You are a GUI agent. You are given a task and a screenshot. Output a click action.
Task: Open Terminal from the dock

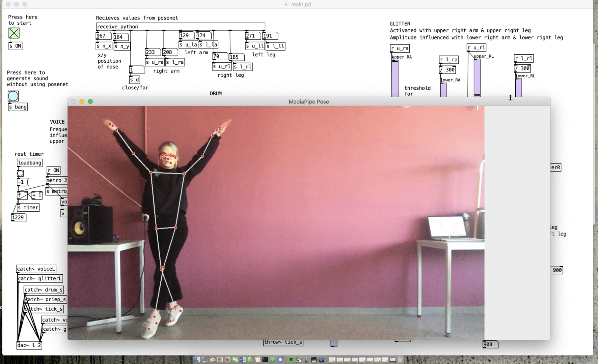[x=265, y=360]
